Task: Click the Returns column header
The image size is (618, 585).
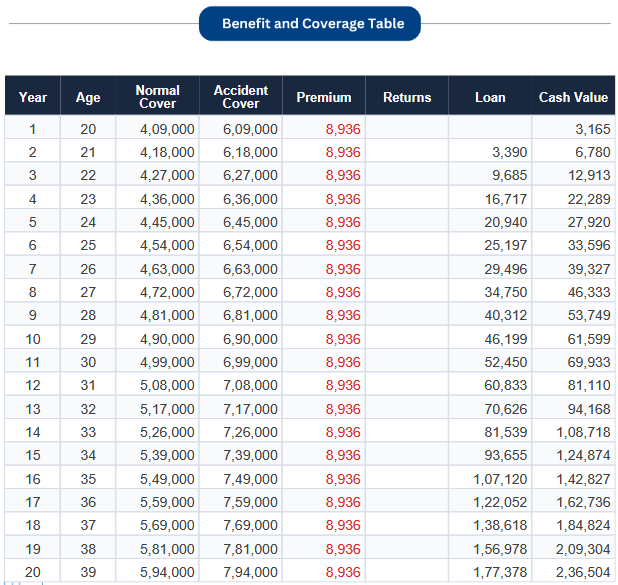Action: 407,97
